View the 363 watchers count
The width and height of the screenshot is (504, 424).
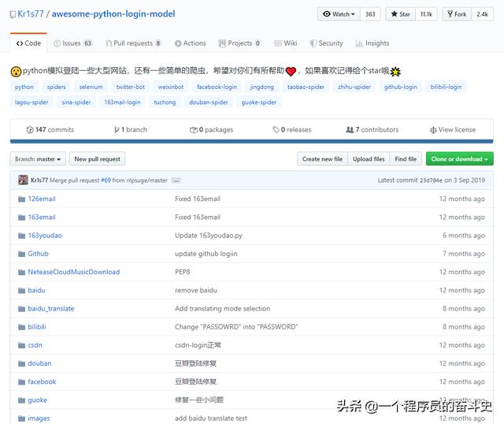click(x=370, y=14)
